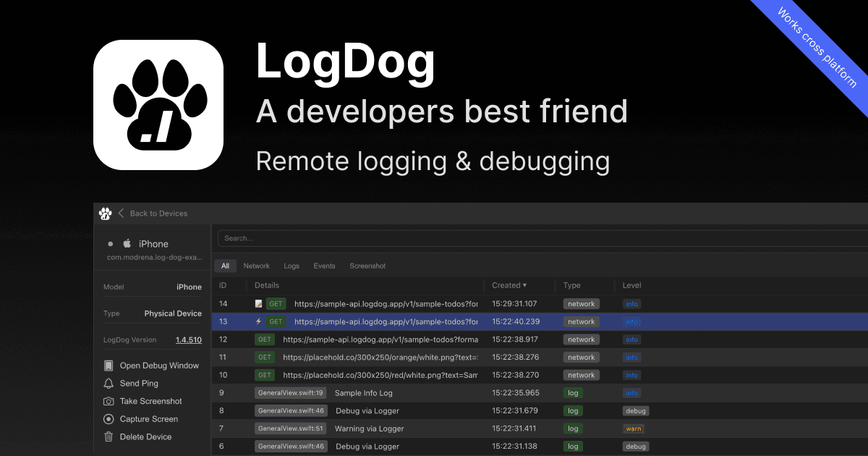The width and height of the screenshot is (868, 456).
Task: Click timestamp 15:22:35.965
Action: coord(516,393)
